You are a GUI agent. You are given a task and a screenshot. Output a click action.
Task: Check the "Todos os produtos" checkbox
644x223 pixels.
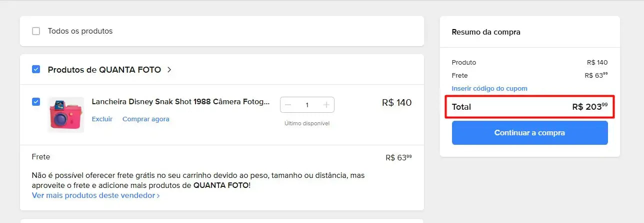coord(36,31)
